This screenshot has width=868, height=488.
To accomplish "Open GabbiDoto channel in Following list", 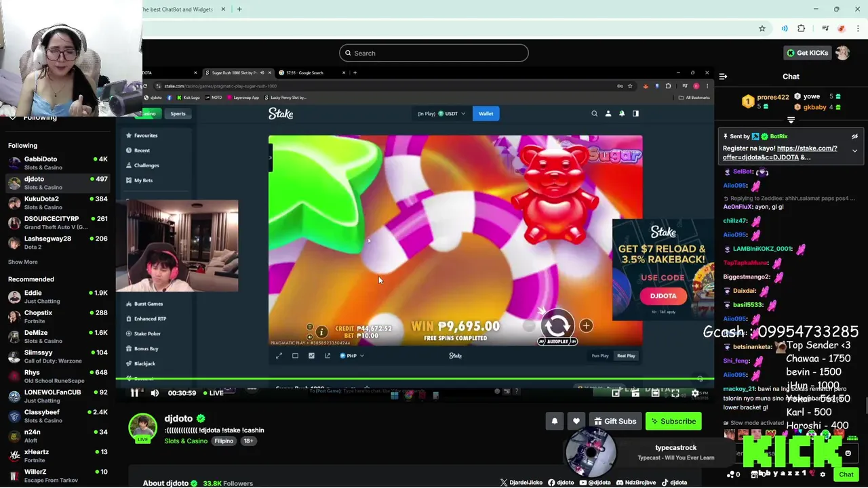I will pos(58,163).
